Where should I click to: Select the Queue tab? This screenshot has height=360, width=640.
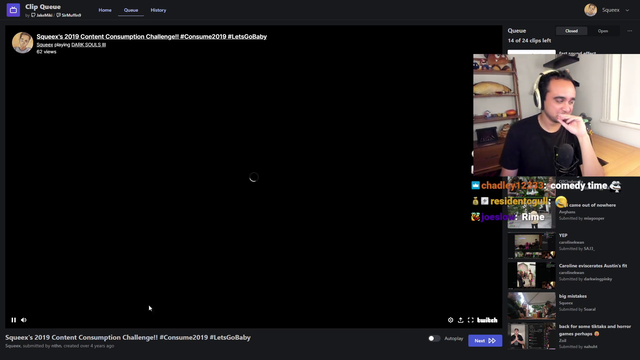[131, 10]
